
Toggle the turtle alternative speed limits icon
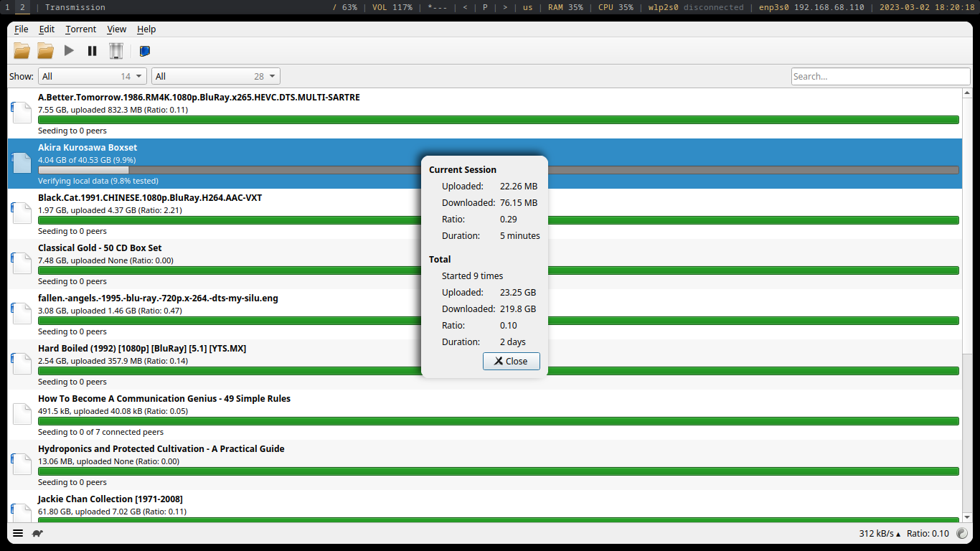(x=37, y=533)
